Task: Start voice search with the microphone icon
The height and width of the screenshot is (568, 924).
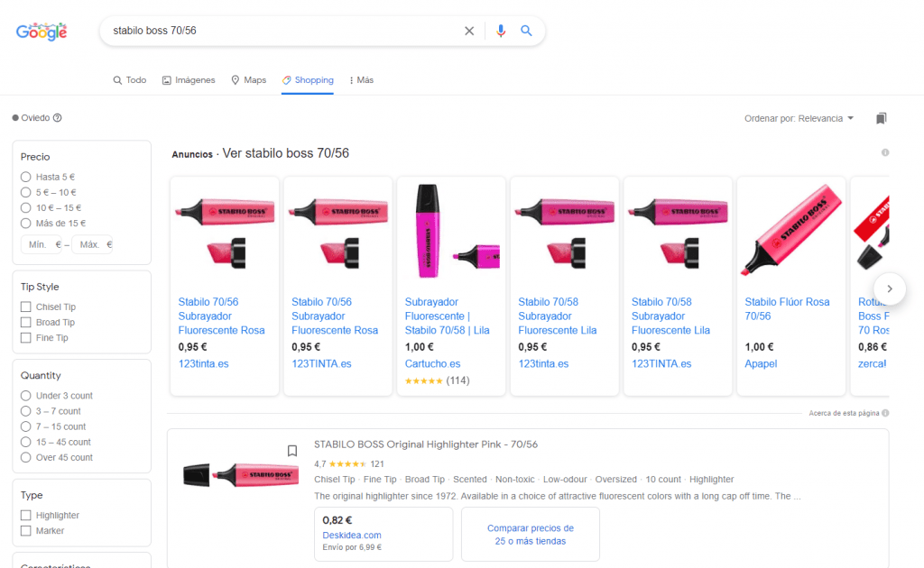Action: [500, 31]
